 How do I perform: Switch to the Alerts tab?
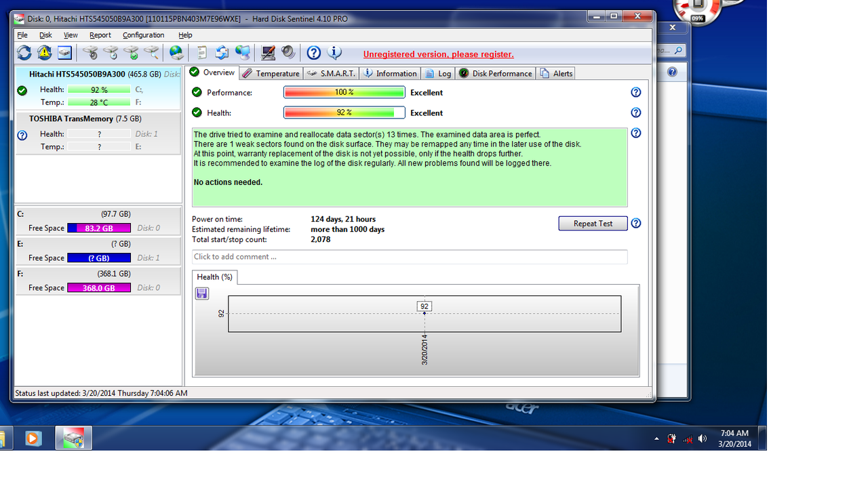556,73
